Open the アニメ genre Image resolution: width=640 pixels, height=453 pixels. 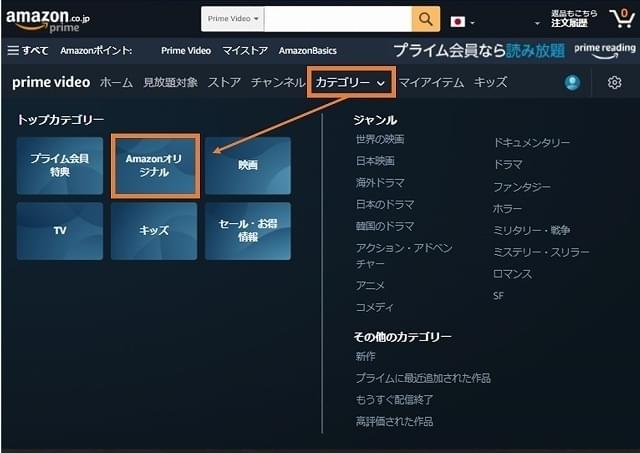coord(370,285)
